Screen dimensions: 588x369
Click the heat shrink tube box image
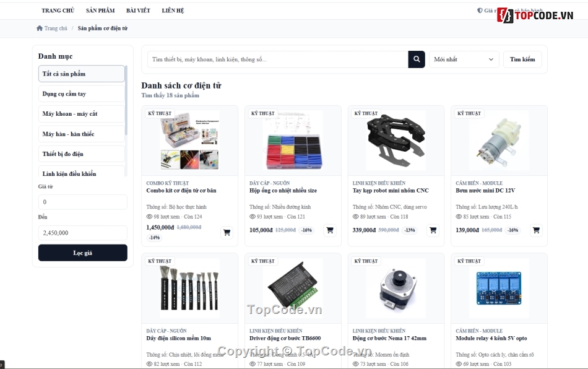pos(293,141)
